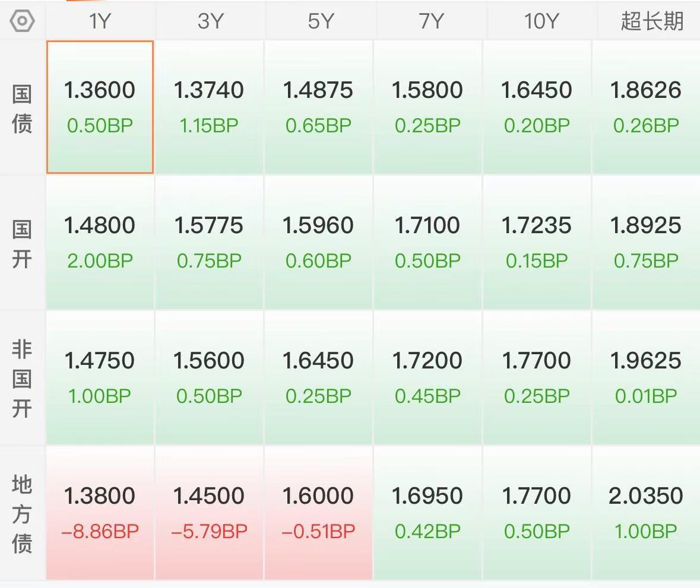Click 地方债 超长期 cell showing 2.0350
Viewport: 700px width, 588px height.
pos(647,513)
